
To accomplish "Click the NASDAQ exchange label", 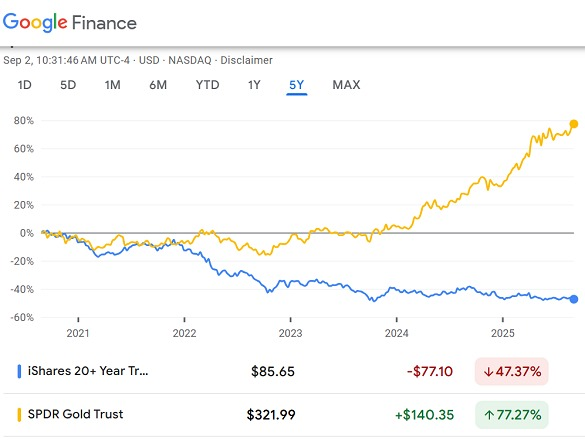I will [190, 60].
